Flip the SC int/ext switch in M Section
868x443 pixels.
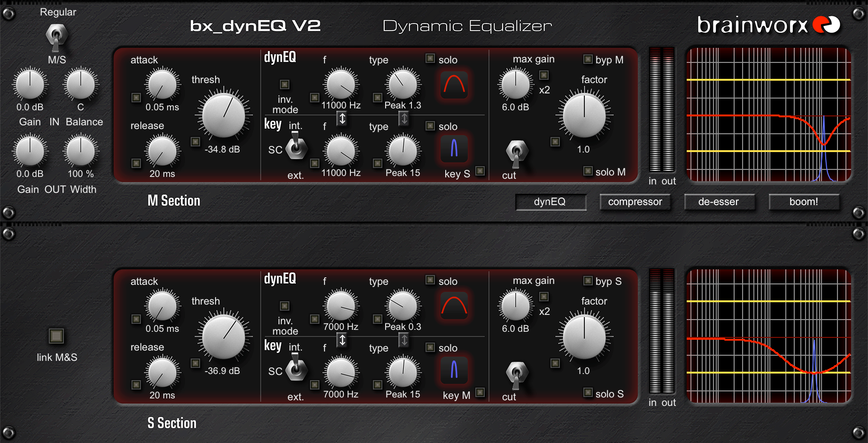pos(296,147)
